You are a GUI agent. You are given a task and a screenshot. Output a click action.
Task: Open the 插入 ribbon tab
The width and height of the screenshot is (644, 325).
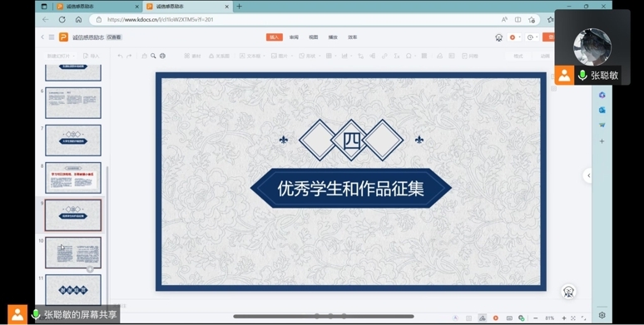point(275,37)
